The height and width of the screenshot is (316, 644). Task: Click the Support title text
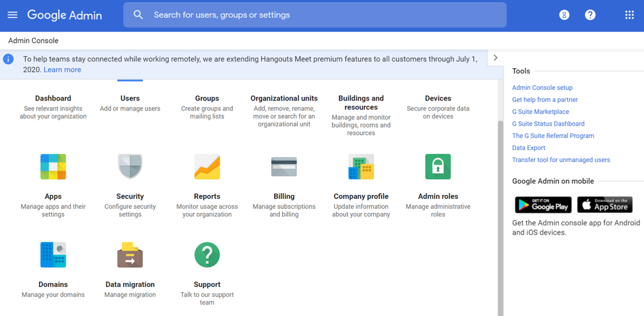point(207,285)
